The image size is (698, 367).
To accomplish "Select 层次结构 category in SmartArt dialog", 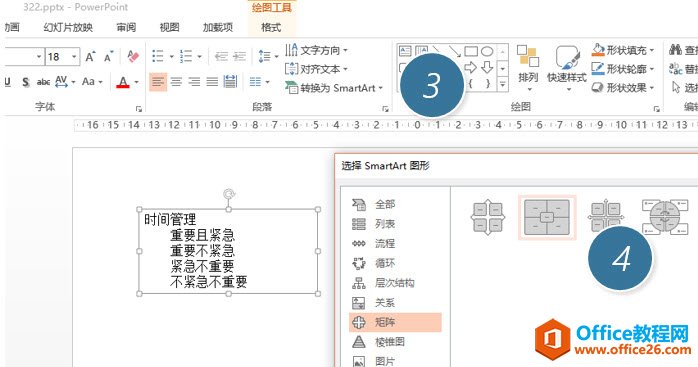I will (x=395, y=283).
